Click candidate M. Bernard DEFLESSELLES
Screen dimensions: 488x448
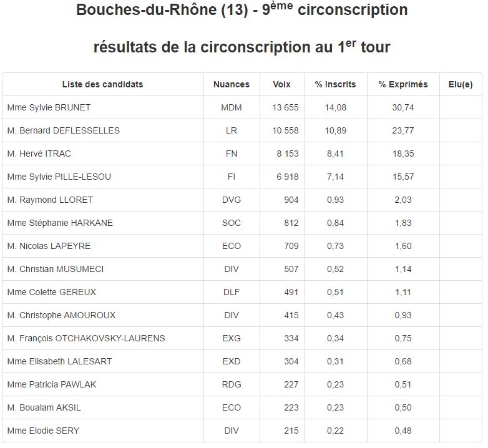[x=63, y=130]
